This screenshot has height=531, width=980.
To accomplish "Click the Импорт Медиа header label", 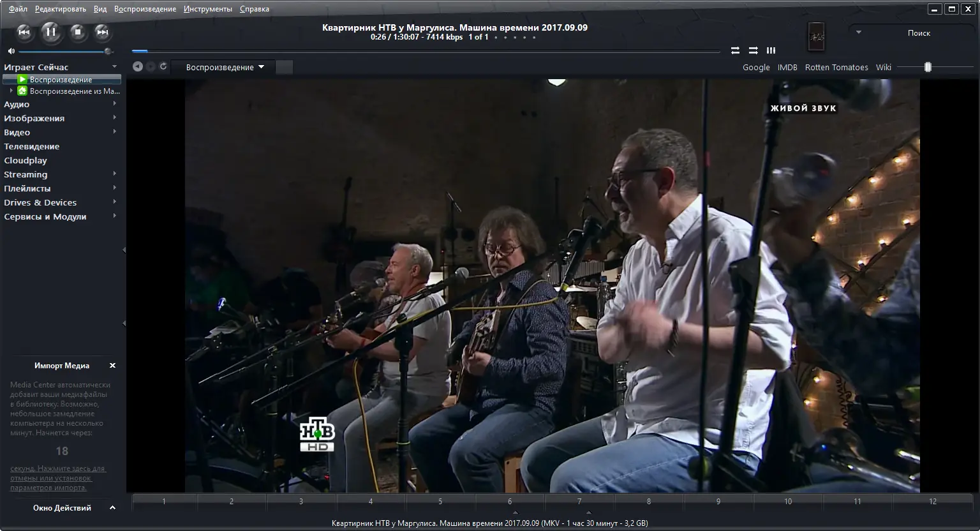I will click(62, 366).
